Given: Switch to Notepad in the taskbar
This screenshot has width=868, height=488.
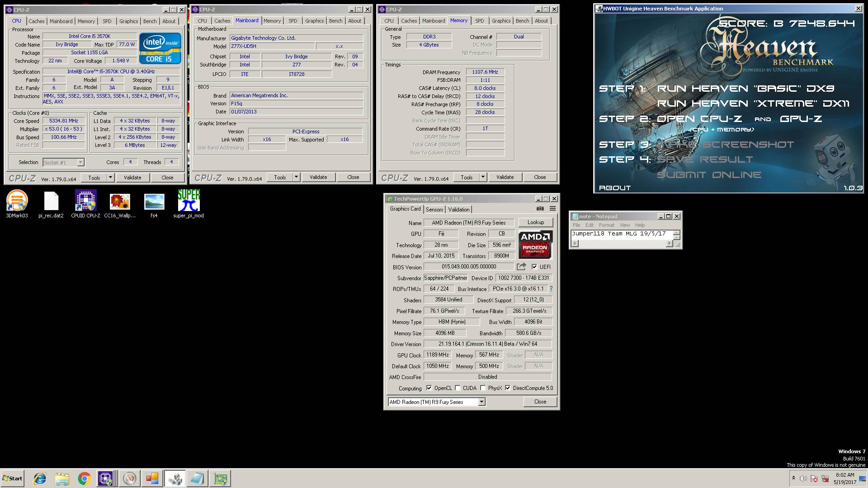Looking at the screenshot, I should coord(198,479).
